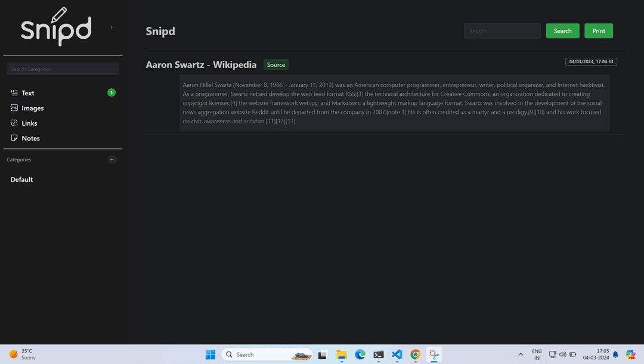Screen dimensions: 644x364
Task: Open File Explorer from the taskbar
Action: pyautogui.click(x=341, y=354)
